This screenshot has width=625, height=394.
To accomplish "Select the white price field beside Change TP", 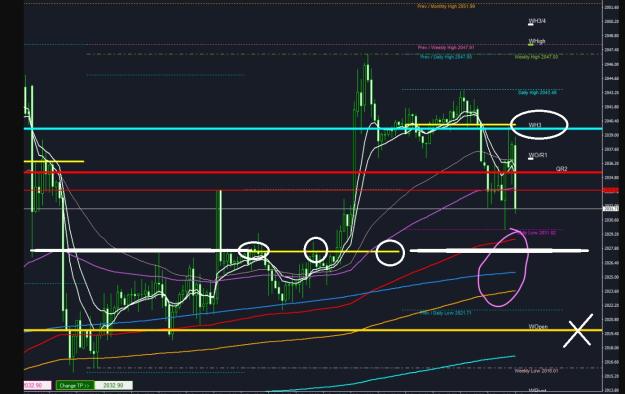I will (x=113, y=385).
